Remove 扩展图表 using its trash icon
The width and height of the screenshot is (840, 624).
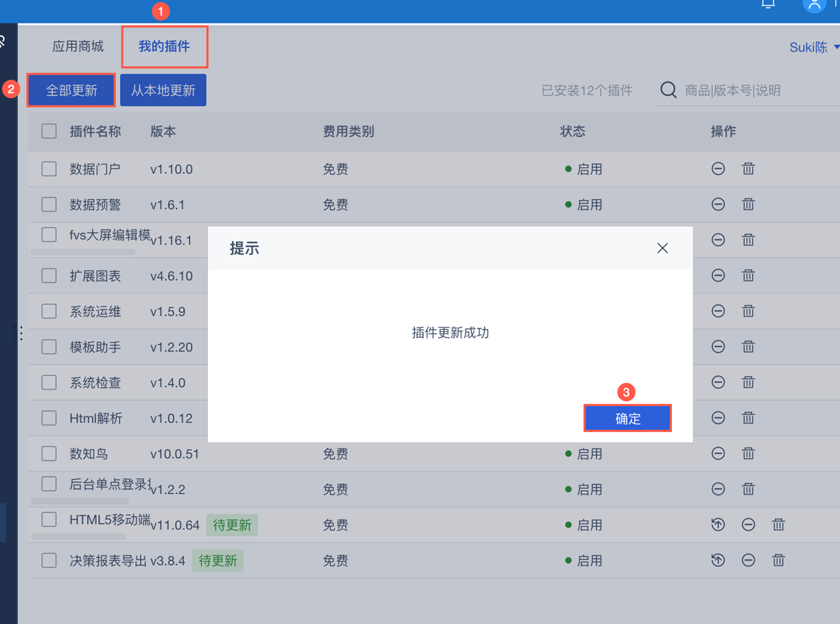click(x=748, y=275)
